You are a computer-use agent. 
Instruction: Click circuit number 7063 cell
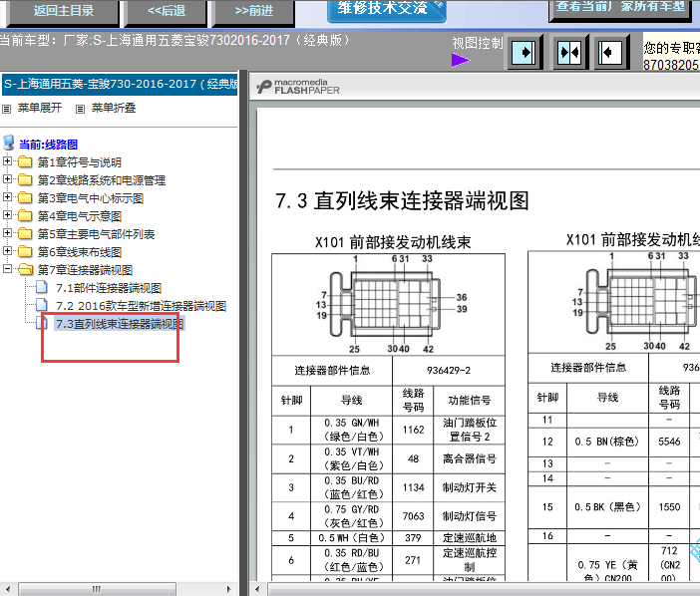[x=413, y=516]
